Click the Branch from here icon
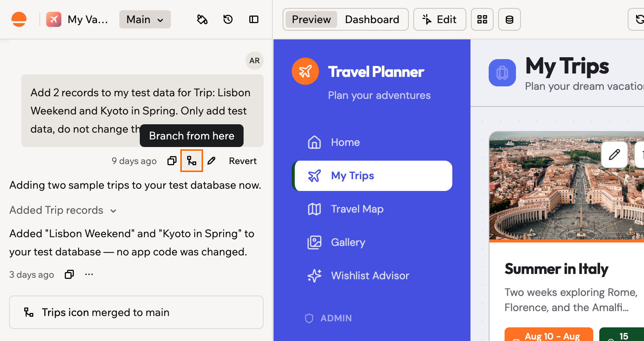This screenshot has width=644, height=341. [192, 161]
